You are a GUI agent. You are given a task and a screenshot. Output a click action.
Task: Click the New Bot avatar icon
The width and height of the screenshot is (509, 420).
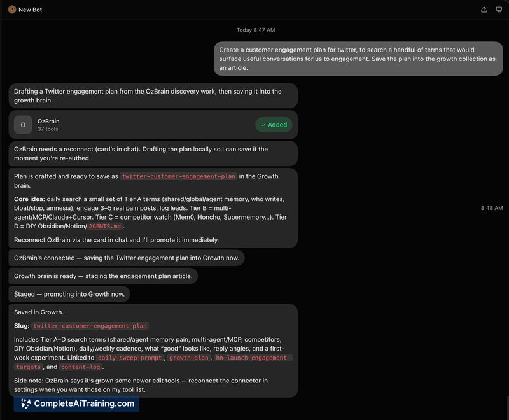click(x=12, y=10)
